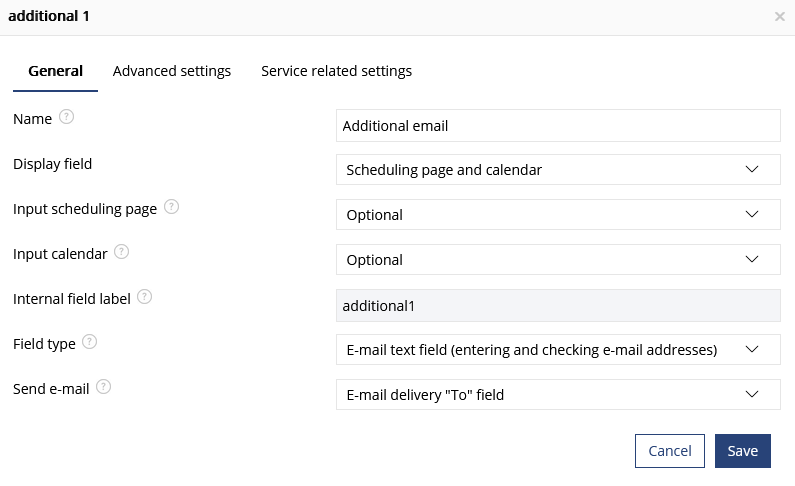
Task: Open the Service related settings tab
Action: tap(336, 71)
